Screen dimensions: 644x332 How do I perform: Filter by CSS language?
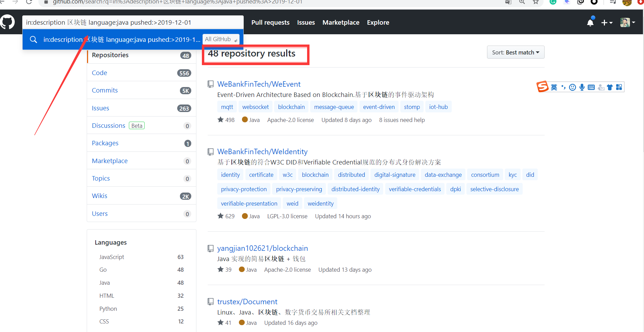tap(141, 321)
